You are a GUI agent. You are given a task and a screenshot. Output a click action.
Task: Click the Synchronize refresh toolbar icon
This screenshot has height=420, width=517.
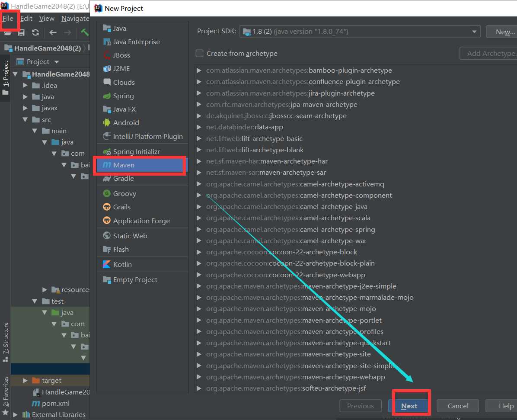click(x=35, y=32)
